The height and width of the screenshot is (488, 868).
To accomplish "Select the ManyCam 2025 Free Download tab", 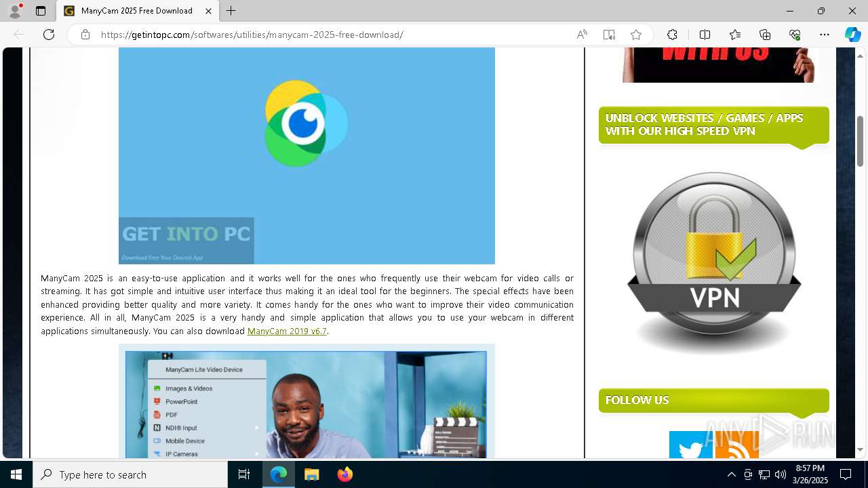I will pos(137,11).
